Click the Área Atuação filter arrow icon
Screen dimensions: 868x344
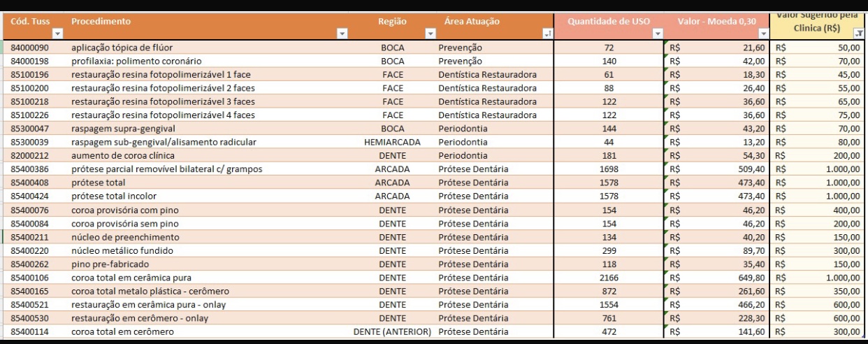click(x=547, y=34)
